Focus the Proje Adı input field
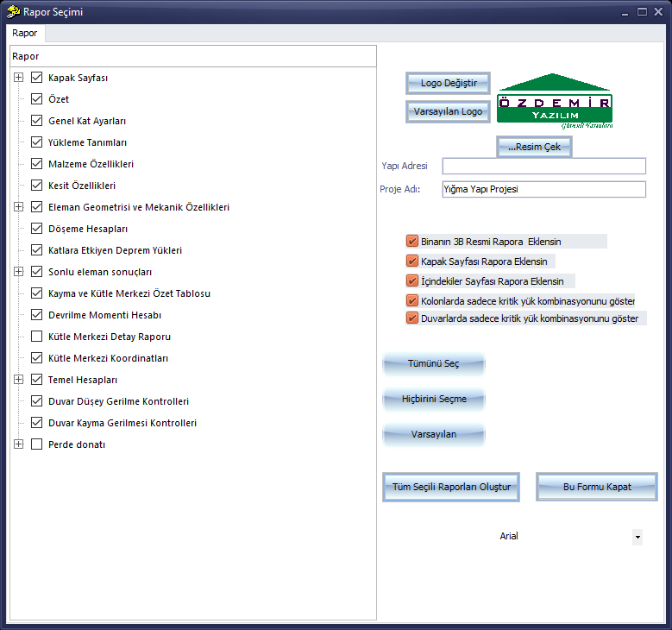 click(x=543, y=189)
